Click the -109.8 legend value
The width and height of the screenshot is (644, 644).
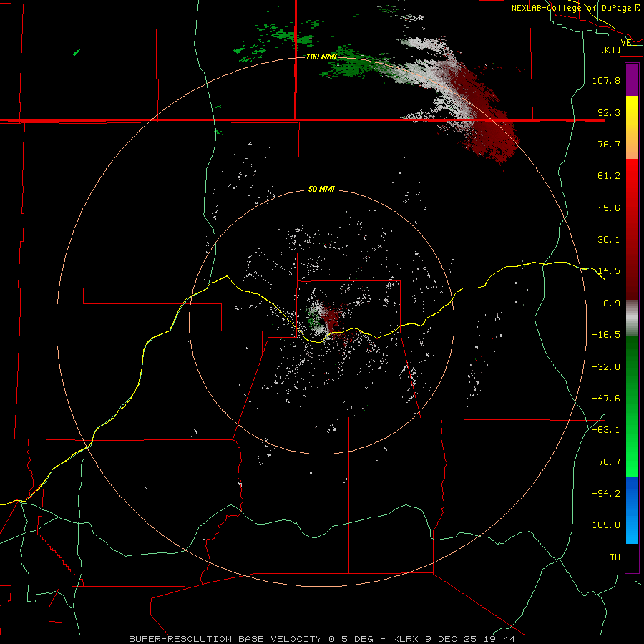[604, 525]
